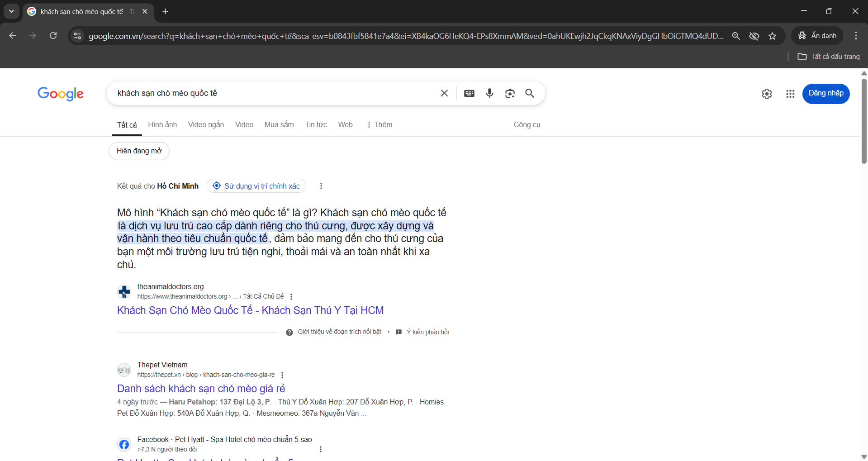
Task: Open theanimaldoctors.org result options menu
Action: click(x=291, y=297)
